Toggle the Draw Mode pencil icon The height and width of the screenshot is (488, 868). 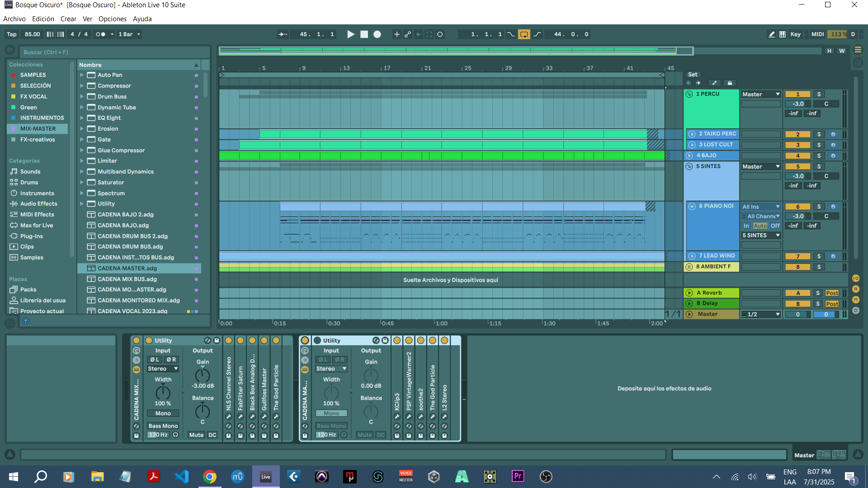pos(771,34)
